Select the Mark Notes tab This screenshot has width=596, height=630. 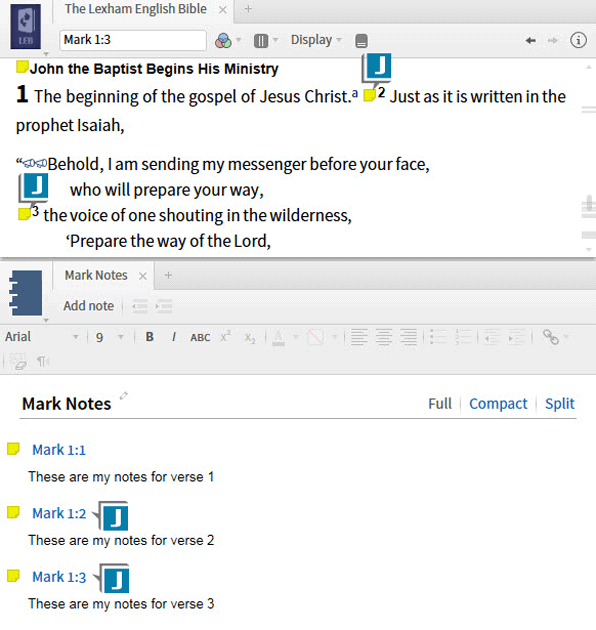(x=96, y=275)
